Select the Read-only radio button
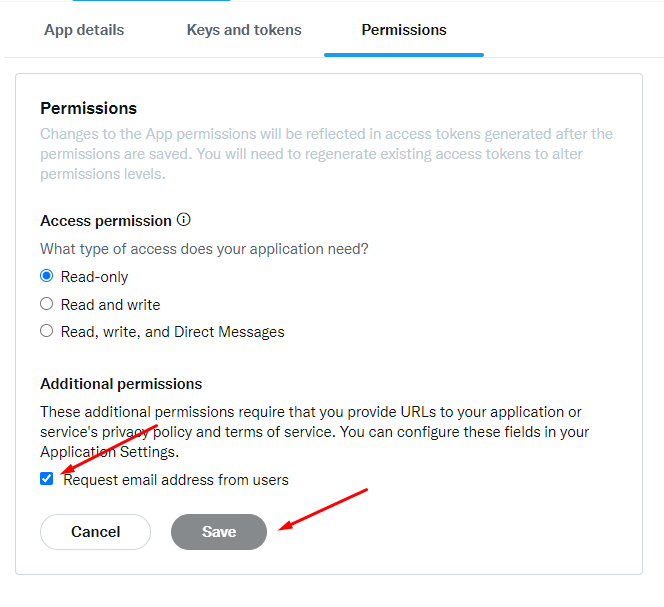 [x=47, y=276]
